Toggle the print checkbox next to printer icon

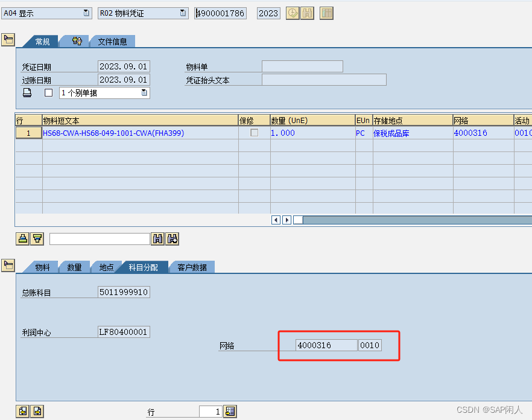click(x=48, y=93)
